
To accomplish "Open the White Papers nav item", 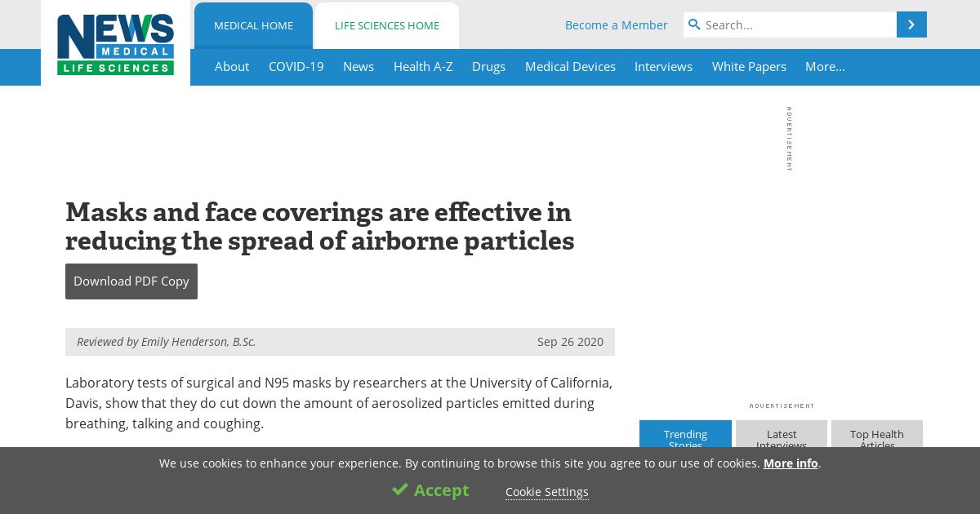I will point(749,67).
